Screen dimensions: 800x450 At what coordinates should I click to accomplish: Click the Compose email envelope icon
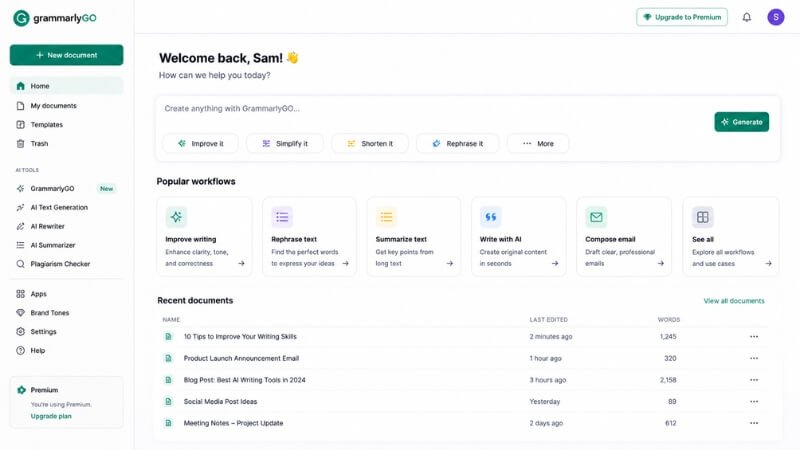[x=596, y=217]
